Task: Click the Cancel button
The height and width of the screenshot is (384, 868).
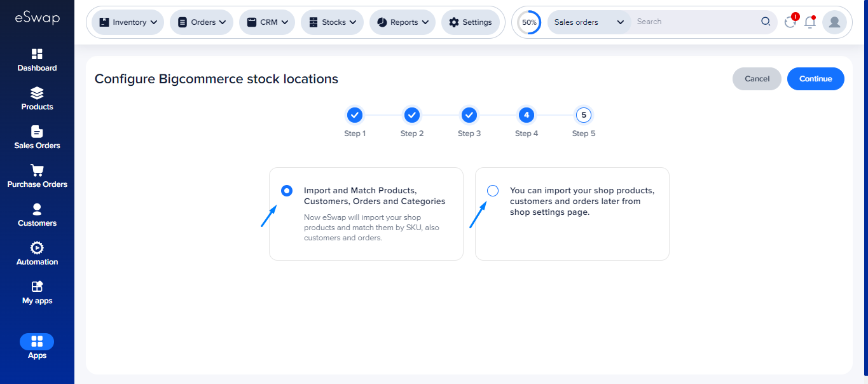Action: [x=757, y=79]
